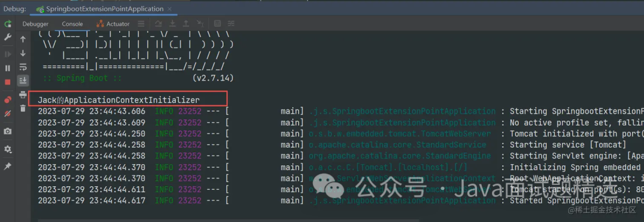Click Trace Current Stream Chain icon
The width and height of the screenshot is (644, 222).
(231, 24)
